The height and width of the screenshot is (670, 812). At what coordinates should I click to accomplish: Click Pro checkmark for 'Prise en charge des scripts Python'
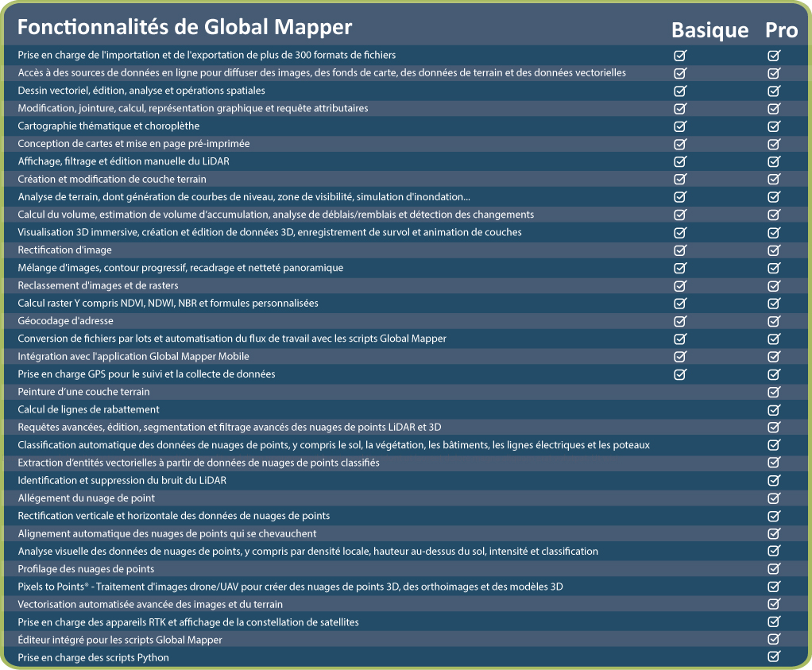[x=774, y=656]
